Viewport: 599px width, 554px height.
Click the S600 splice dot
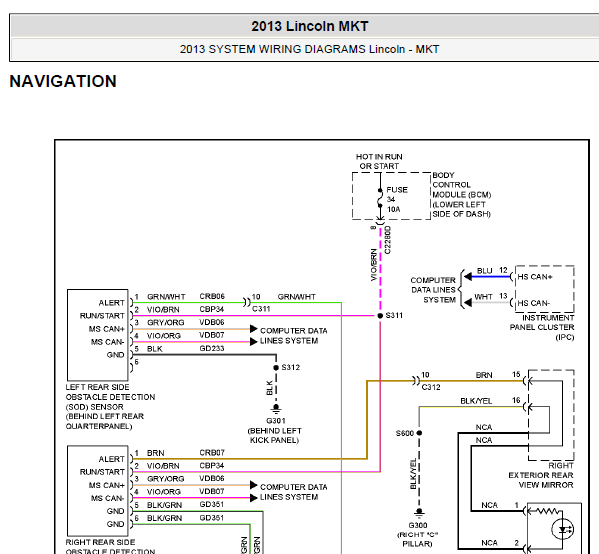tap(419, 433)
